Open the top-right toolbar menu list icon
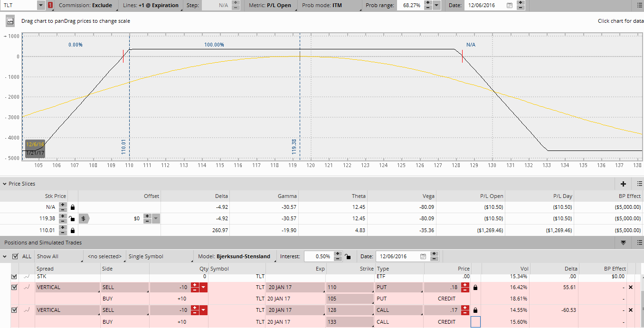644x328 pixels. [x=639, y=5]
